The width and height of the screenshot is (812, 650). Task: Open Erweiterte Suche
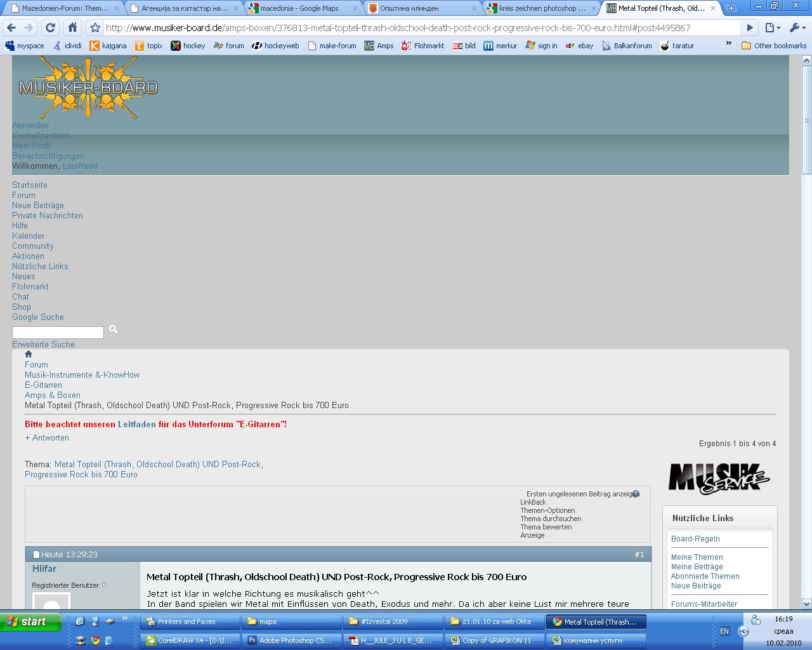(x=43, y=345)
